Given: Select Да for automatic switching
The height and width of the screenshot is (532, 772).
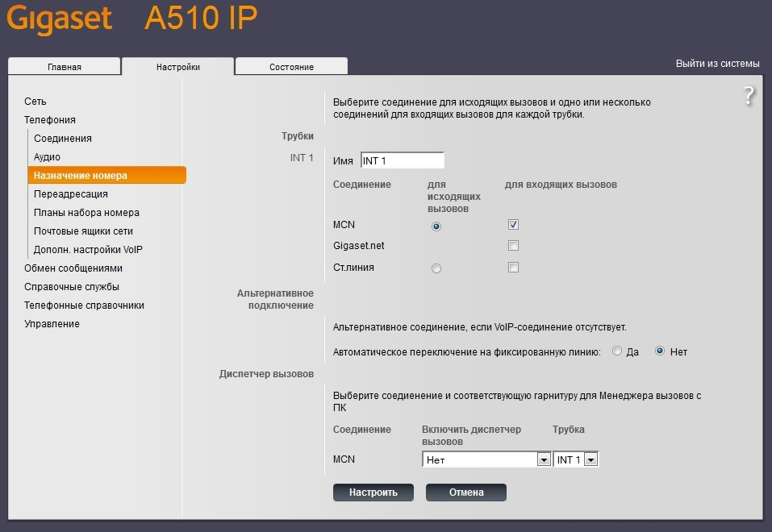Looking at the screenshot, I should [617, 351].
